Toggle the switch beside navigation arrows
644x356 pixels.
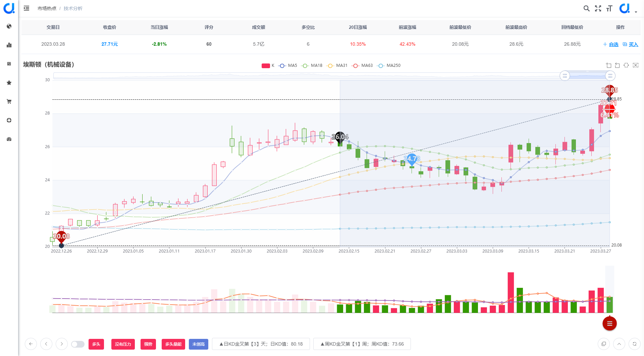click(x=78, y=344)
